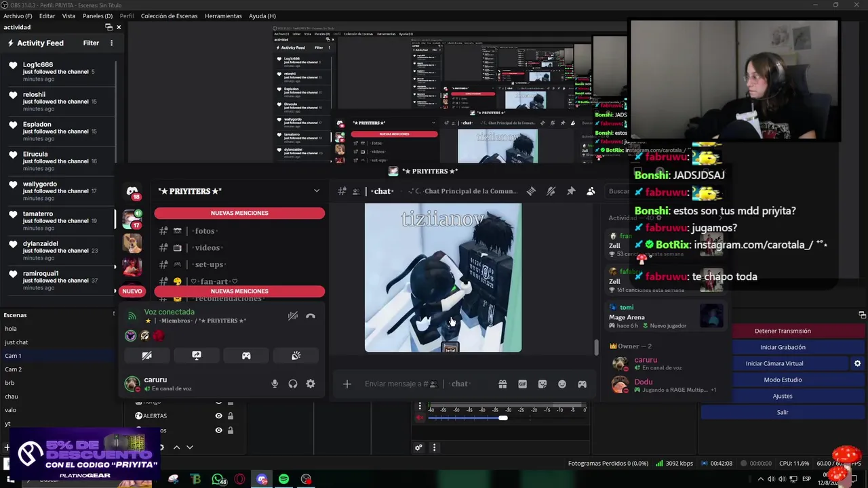Viewport: 868px width, 488px height.
Task: Close the actividad dock panel
Action: (119, 27)
